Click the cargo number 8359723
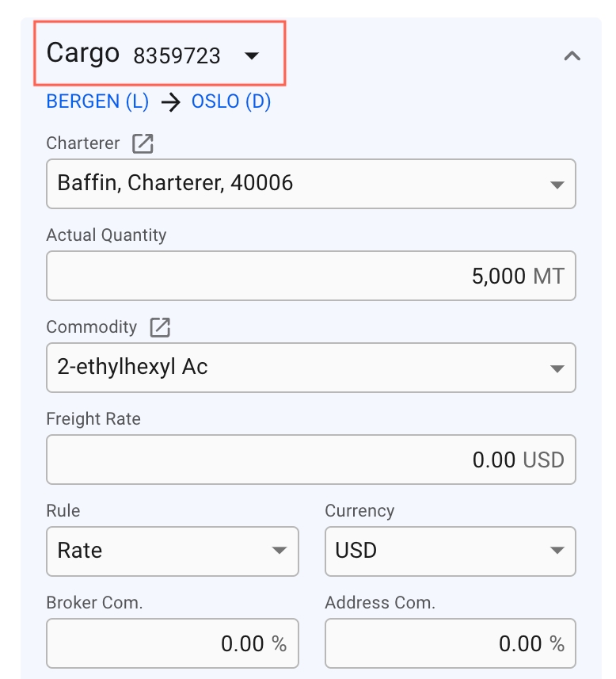The width and height of the screenshot is (616, 679). point(177,55)
